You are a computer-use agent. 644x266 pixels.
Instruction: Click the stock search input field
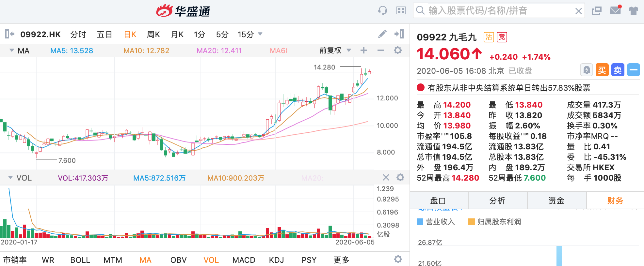500,11
